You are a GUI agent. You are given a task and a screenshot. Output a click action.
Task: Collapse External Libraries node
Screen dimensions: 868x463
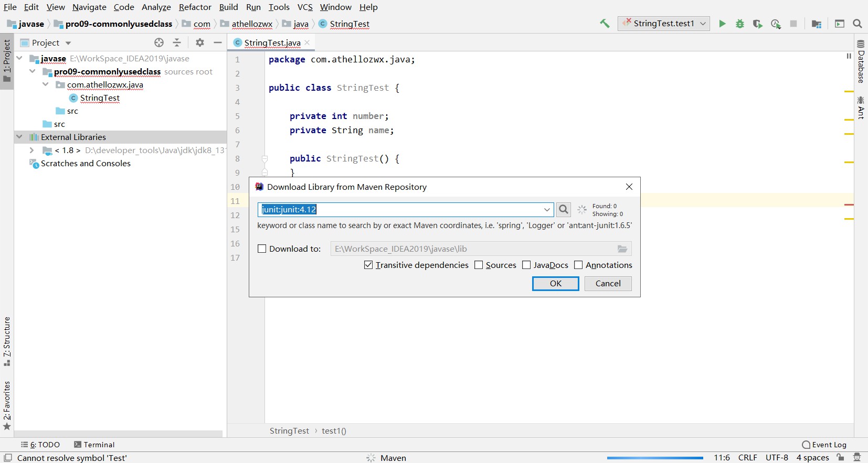tap(19, 137)
